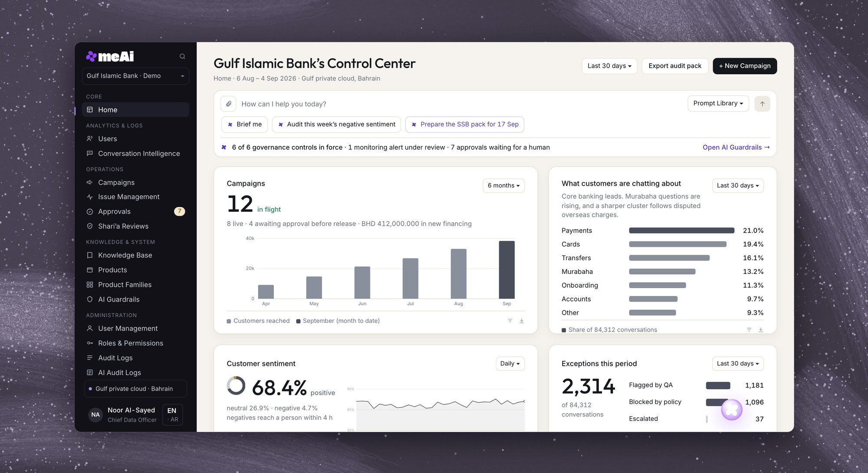Click the Knowledge Base book icon
Screen dimensions: 868x473
[x=90, y=255]
